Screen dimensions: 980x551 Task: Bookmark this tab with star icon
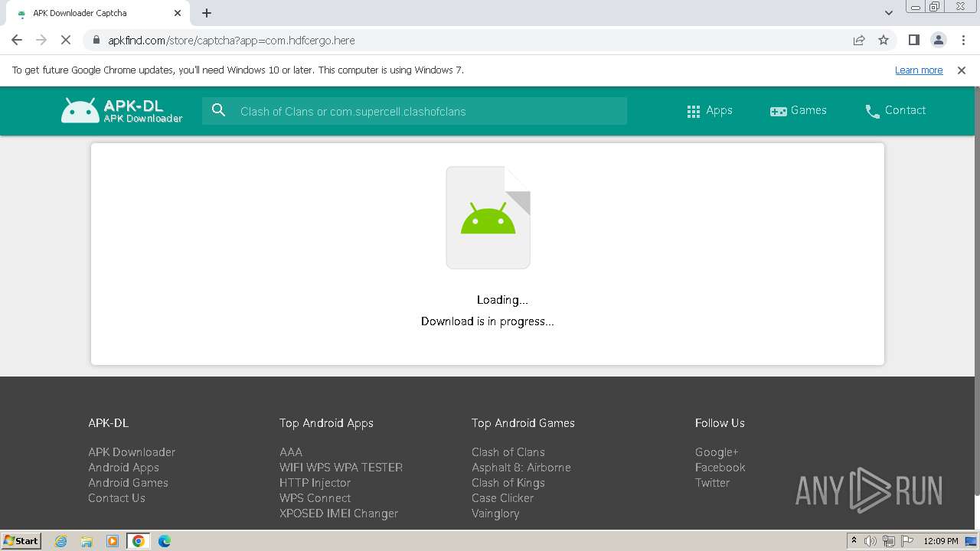point(884,40)
